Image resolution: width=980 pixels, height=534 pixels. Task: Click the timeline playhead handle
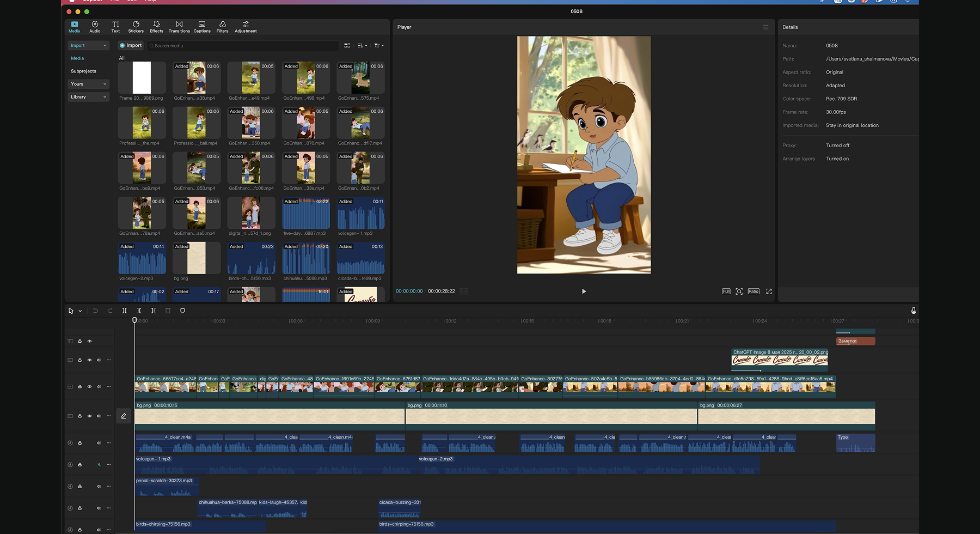[134, 320]
